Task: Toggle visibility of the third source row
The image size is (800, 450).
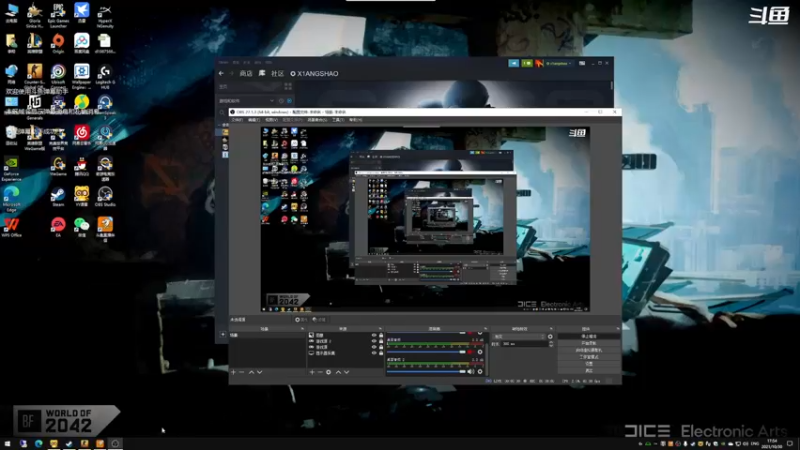Action: tap(374, 347)
